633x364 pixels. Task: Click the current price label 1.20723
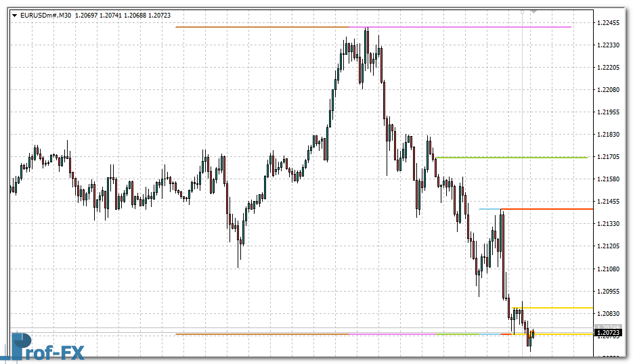607,333
